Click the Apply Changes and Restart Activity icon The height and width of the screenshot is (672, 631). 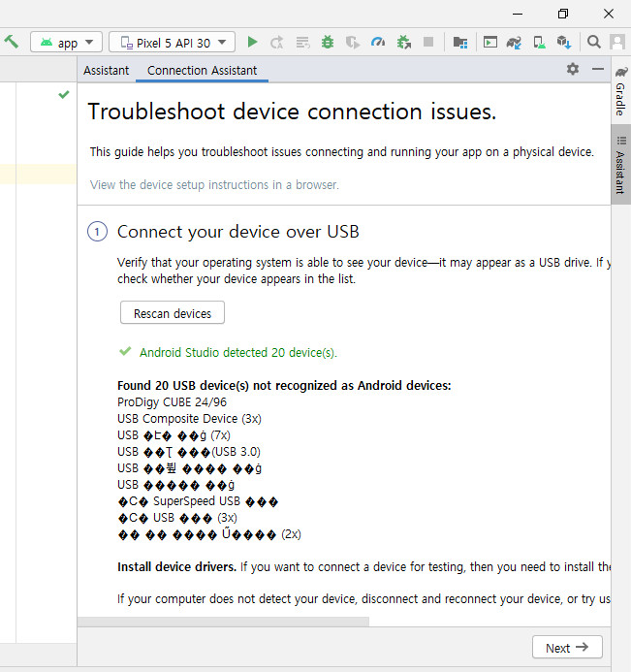pyautogui.click(x=277, y=42)
